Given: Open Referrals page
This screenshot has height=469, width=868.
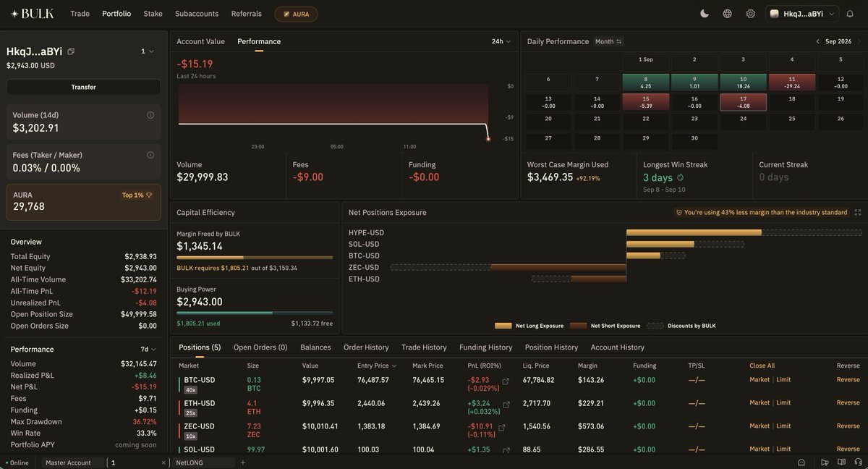Looking at the screenshot, I should 247,14.
